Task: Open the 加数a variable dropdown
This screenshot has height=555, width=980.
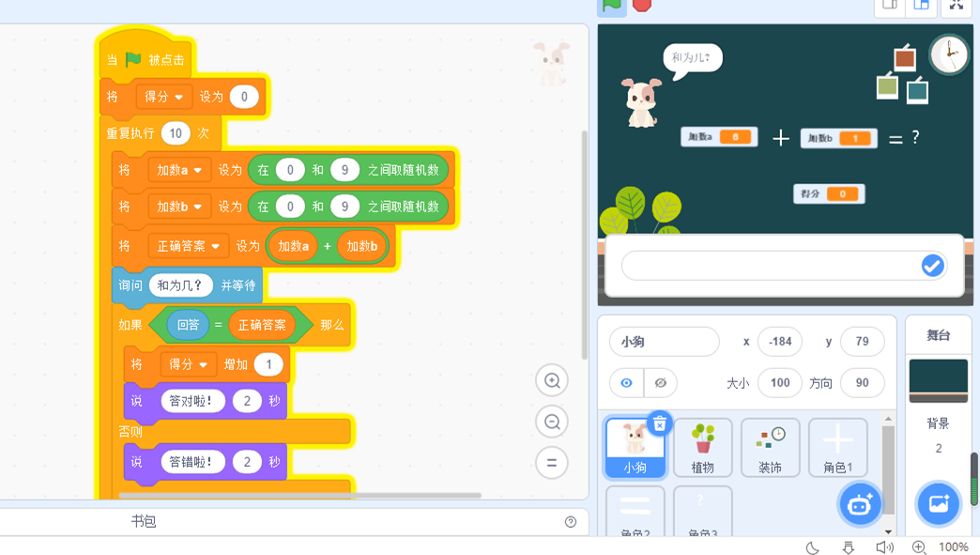Action: (x=179, y=170)
